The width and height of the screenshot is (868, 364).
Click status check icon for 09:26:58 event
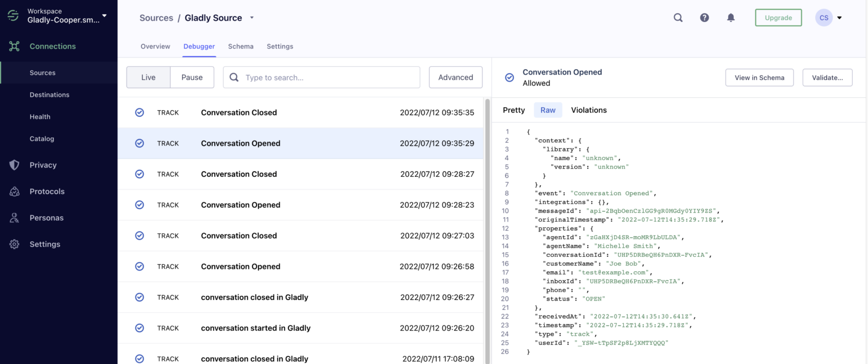pyautogui.click(x=140, y=266)
